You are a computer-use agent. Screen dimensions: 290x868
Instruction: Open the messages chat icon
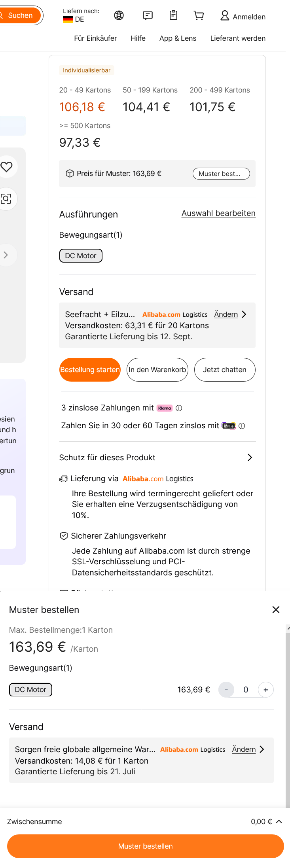point(148,15)
